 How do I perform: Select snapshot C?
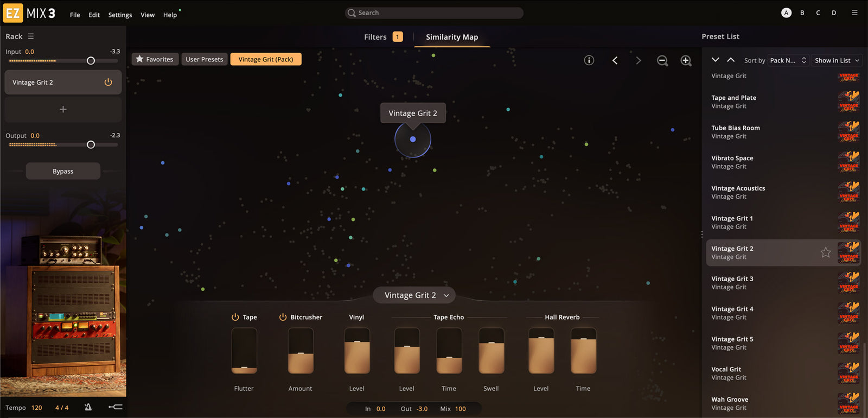[818, 12]
